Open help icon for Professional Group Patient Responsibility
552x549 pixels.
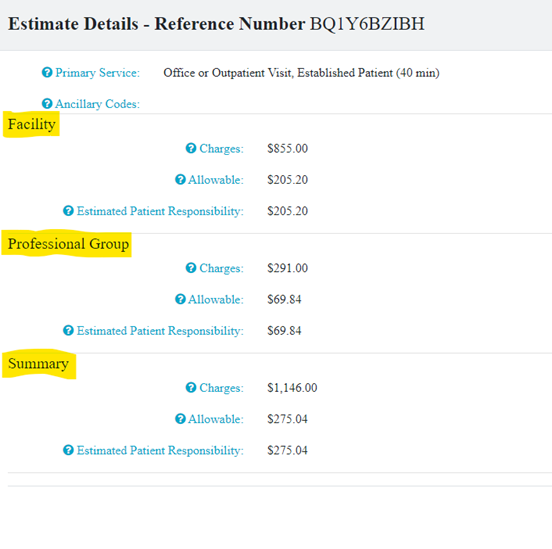pyautogui.click(x=68, y=330)
